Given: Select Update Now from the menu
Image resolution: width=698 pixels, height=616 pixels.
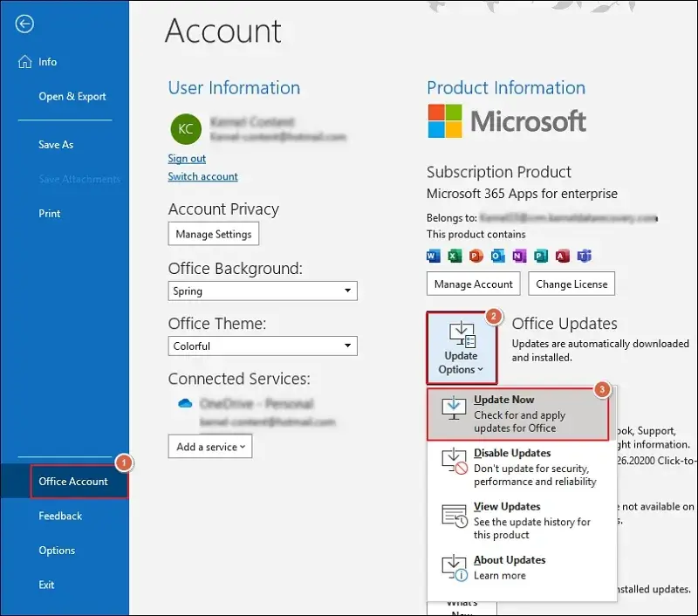Looking at the screenshot, I should [520, 414].
